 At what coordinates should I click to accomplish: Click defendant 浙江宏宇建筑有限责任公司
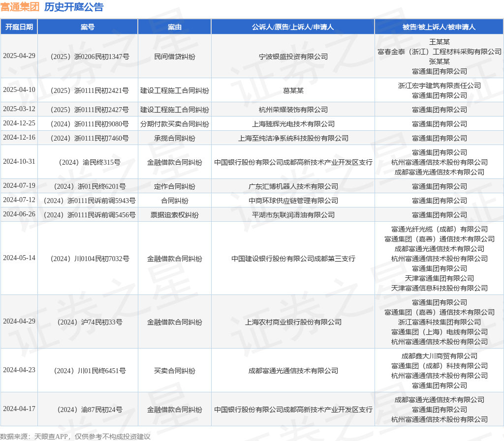[440, 86]
